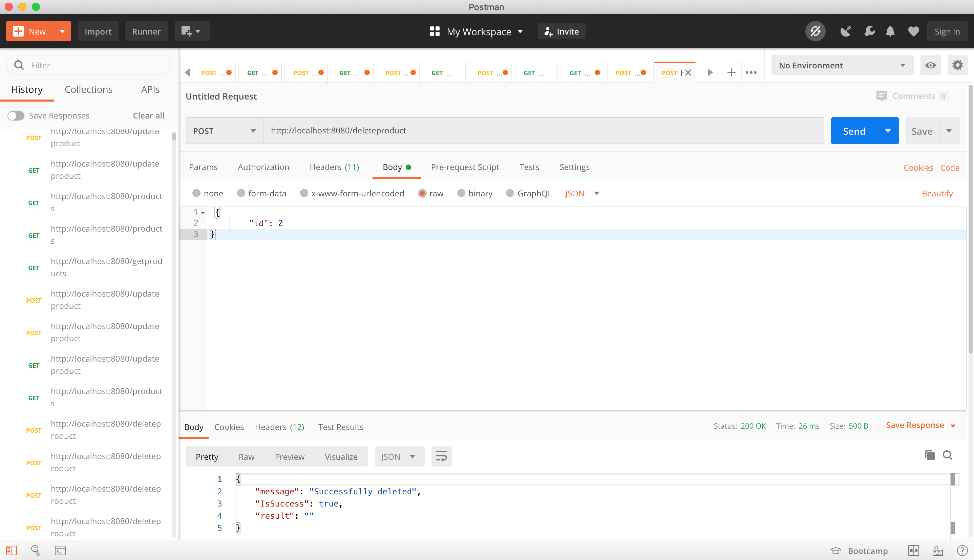Toggle environment quick look eye icon
This screenshot has height=560, width=974.
click(930, 65)
